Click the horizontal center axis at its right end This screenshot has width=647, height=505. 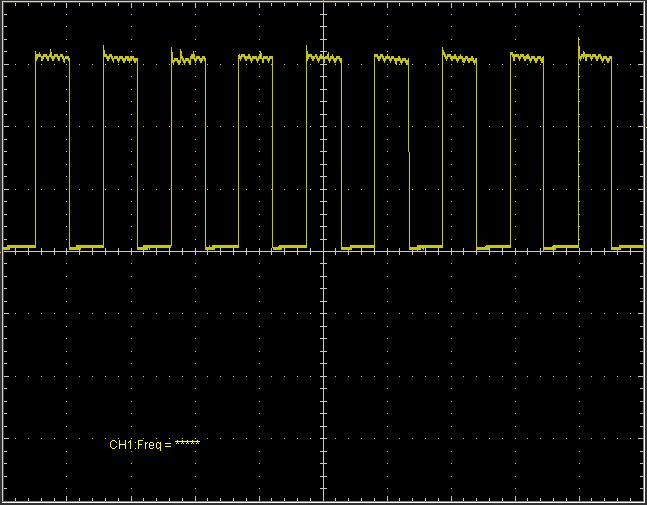(x=636, y=251)
